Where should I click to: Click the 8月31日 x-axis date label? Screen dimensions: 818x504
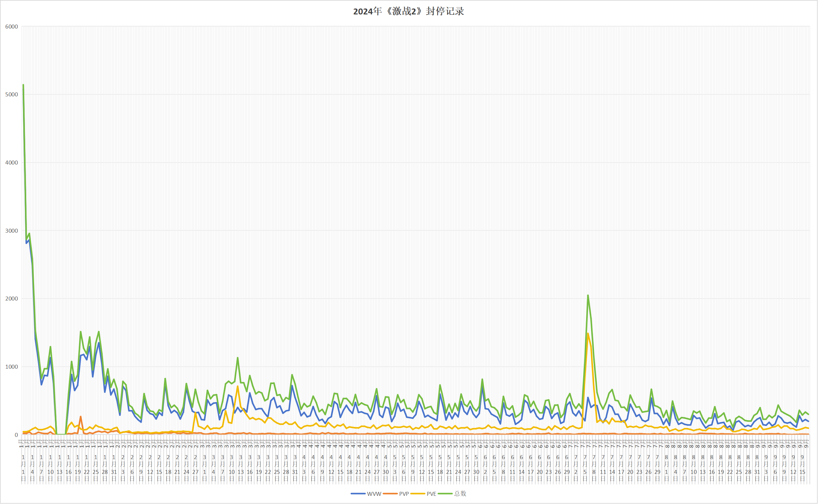(x=757, y=469)
